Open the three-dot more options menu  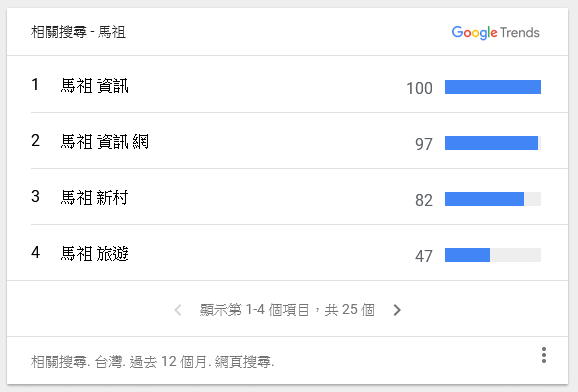tap(544, 355)
